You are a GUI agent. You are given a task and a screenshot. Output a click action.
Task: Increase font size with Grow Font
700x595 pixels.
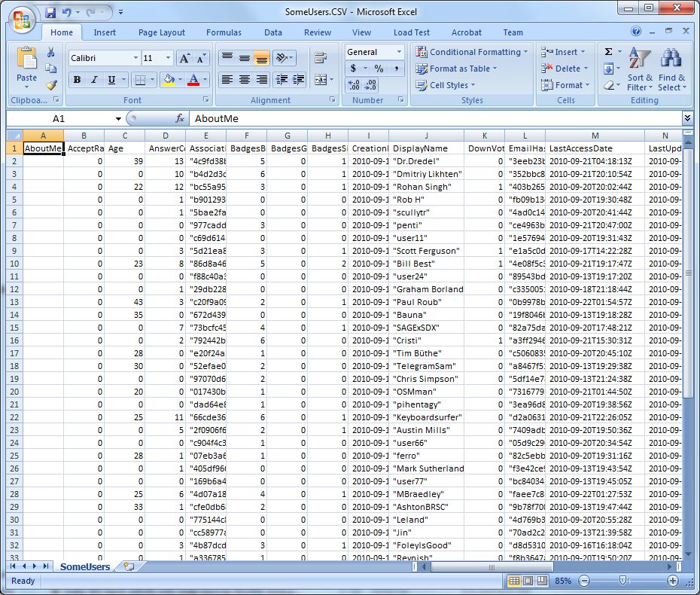tap(184, 58)
